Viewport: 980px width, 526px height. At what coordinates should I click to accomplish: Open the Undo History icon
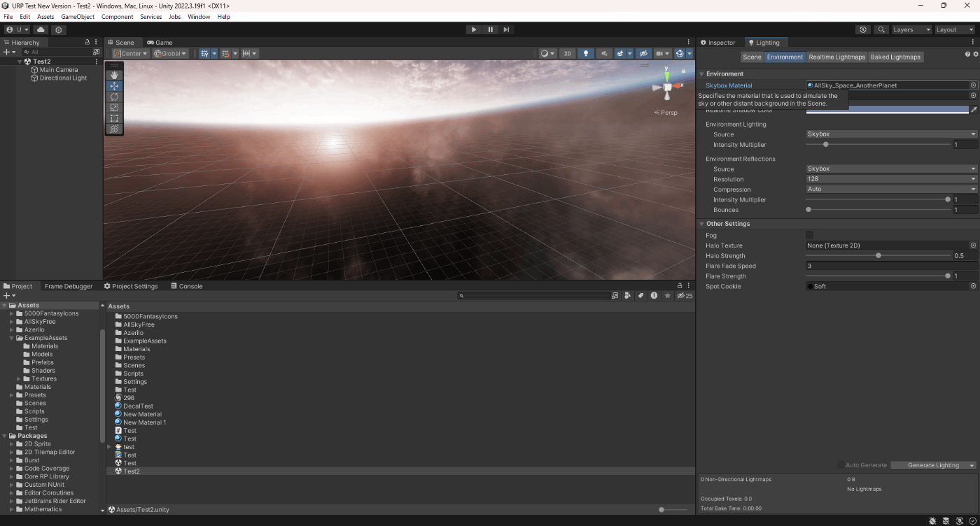point(863,30)
